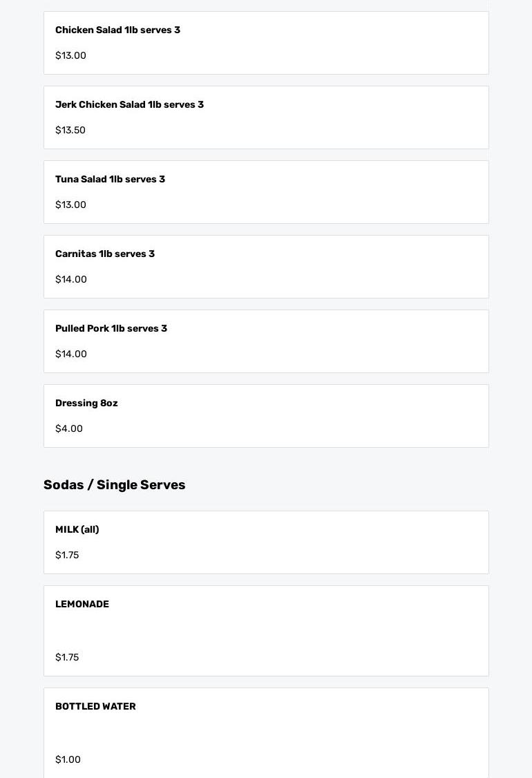Click the $14.00 price under Carnitas
This screenshot has height=778, width=532.
[71, 280]
